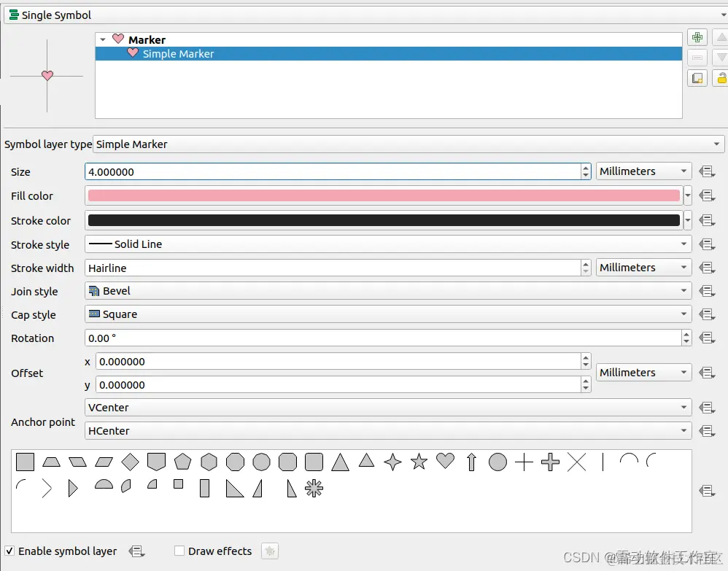The image size is (728, 571).
Task: Open data-defined override beside Enable symbol layer
Action: (136, 551)
